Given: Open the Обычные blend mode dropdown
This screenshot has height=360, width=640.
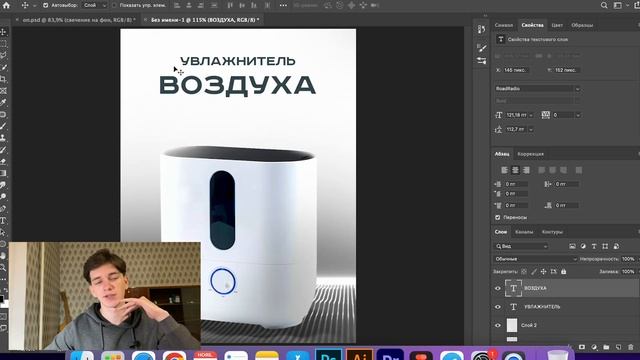Looking at the screenshot, I should (536, 259).
